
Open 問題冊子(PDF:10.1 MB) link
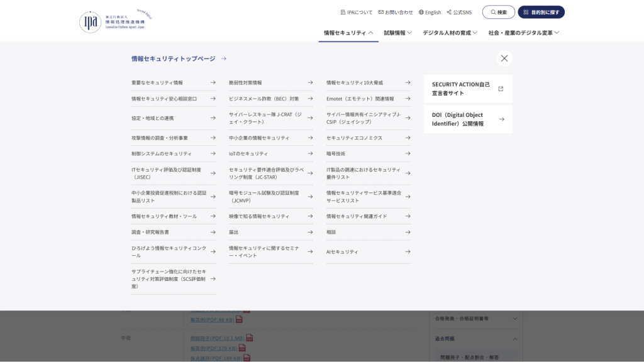click(x=217, y=338)
